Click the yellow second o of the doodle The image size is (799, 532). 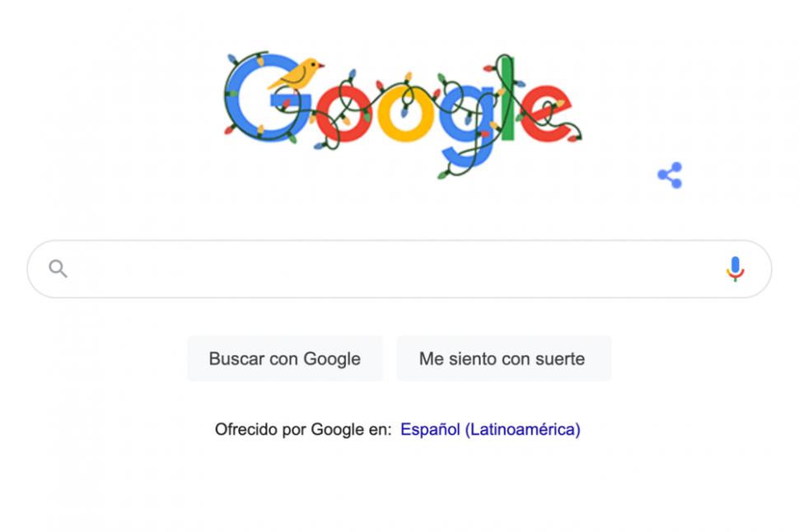[x=404, y=113]
